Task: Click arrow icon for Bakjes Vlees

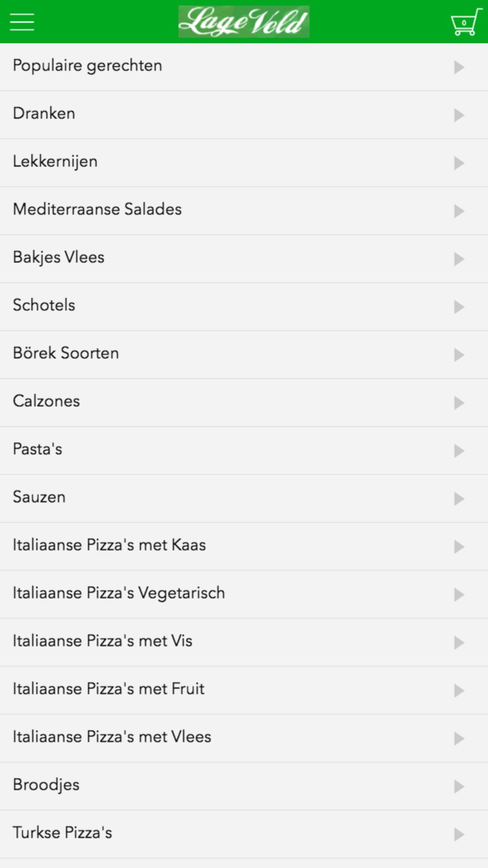Action: (x=459, y=259)
